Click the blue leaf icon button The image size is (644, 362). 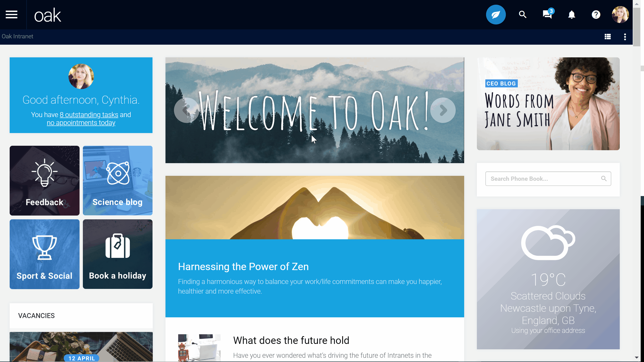pyautogui.click(x=496, y=15)
